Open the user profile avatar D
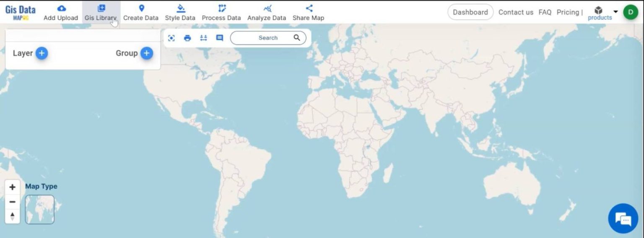 (x=631, y=12)
